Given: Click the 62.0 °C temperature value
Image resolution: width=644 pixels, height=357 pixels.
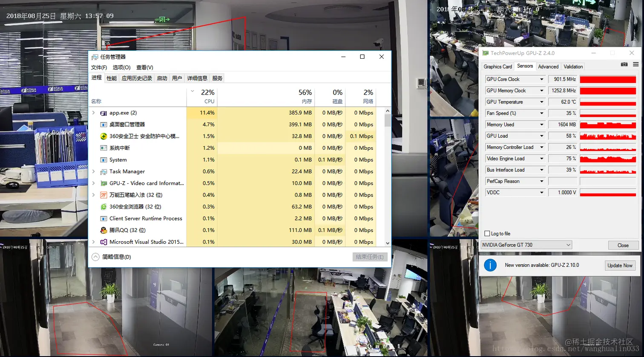Looking at the screenshot, I should click(x=563, y=102).
